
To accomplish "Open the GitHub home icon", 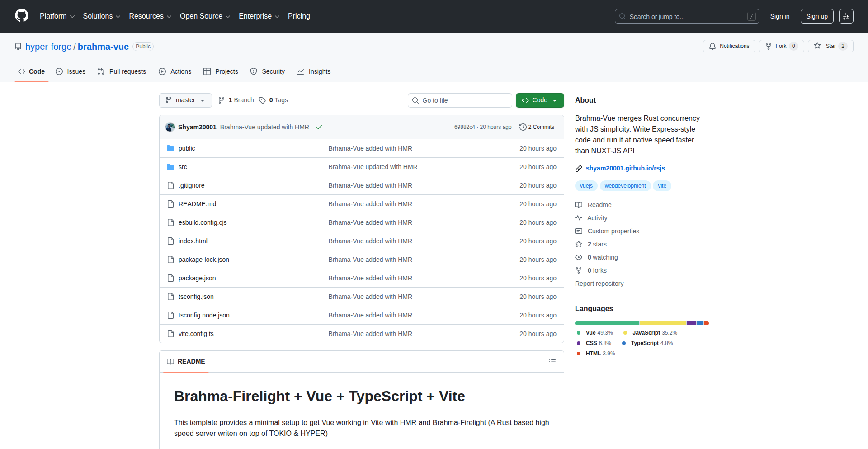I will pyautogui.click(x=21, y=16).
